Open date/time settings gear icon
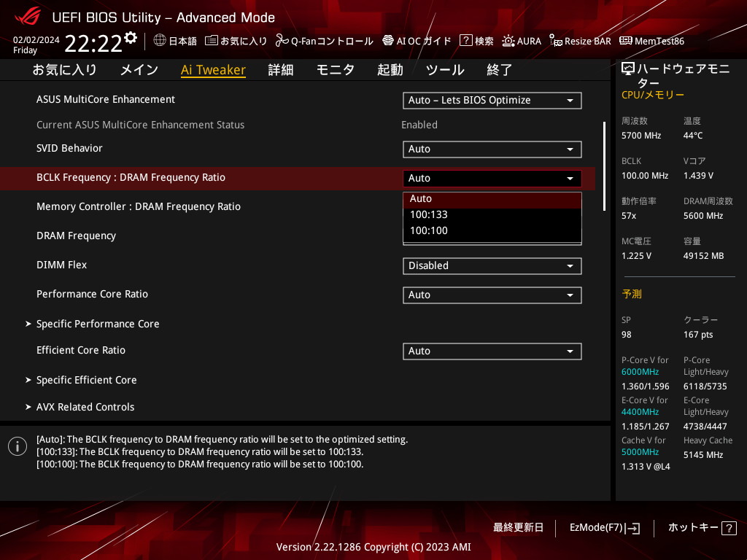This screenshot has height=560, width=747. pos(131,38)
